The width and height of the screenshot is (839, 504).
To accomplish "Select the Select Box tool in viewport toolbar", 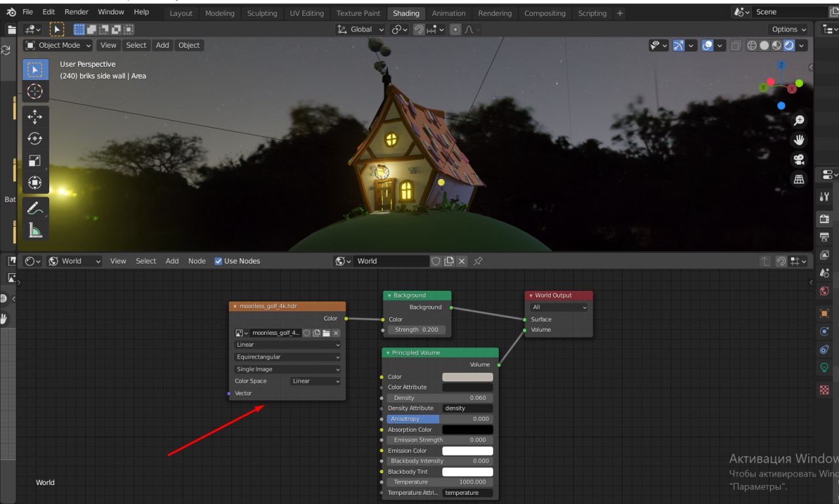I will click(35, 69).
